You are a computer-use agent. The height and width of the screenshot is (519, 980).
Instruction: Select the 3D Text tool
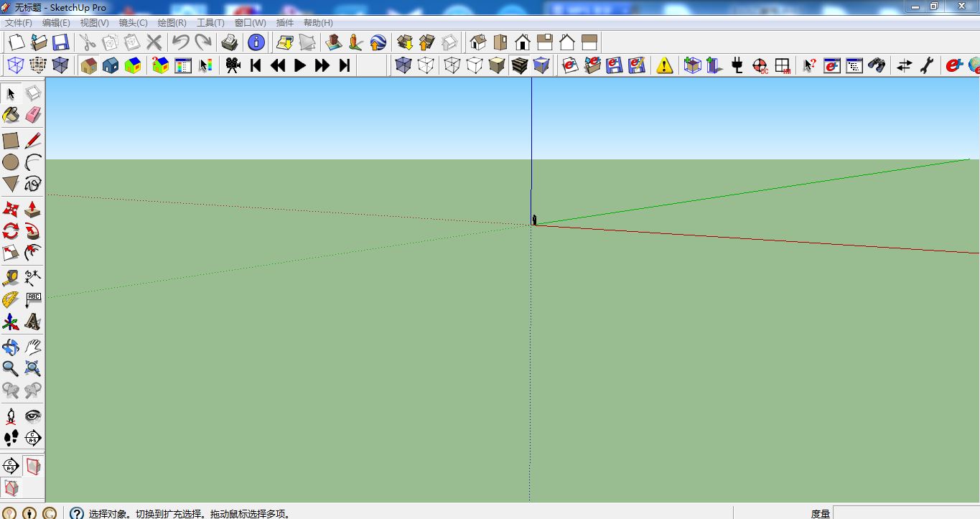click(x=33, y=322)
